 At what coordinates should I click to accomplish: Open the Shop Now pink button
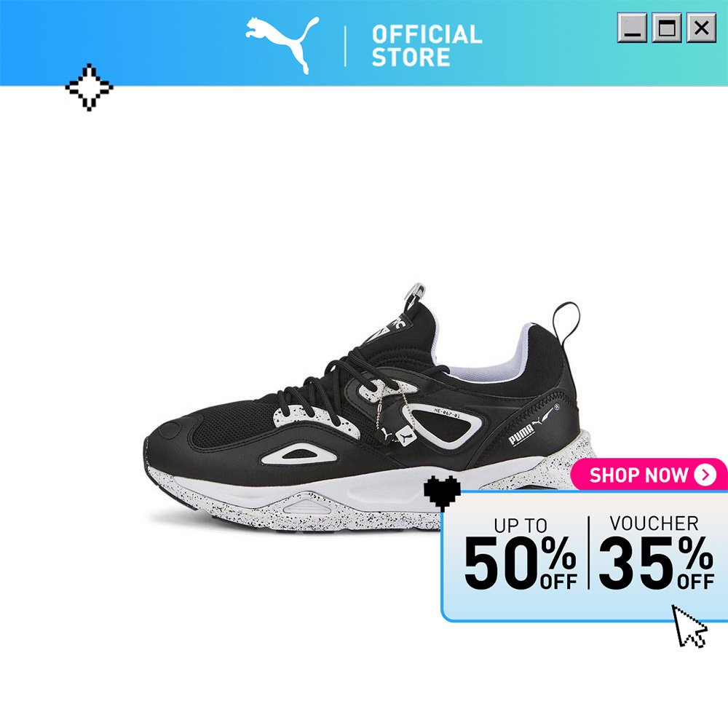pos(649,475)
